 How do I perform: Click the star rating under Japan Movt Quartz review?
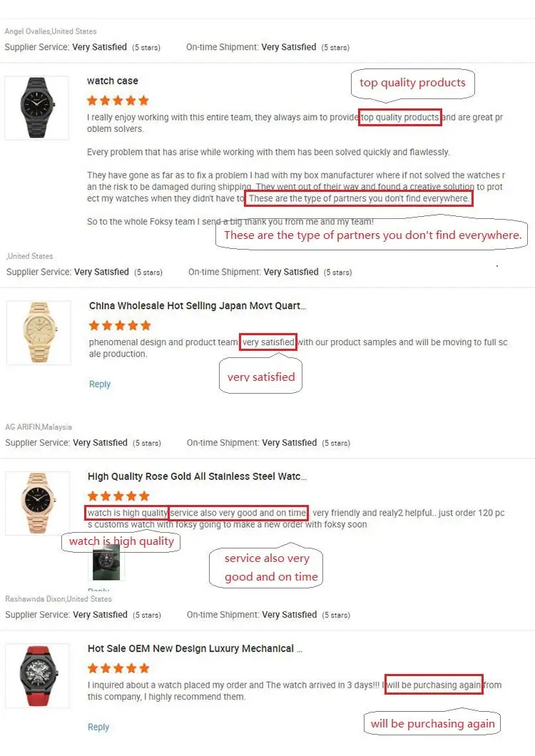[x=120, y=325]
